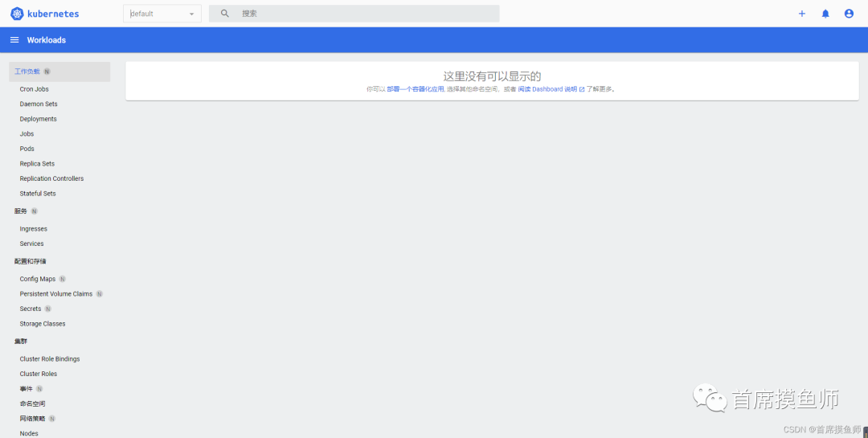Open the user account icon
This screenshot has height=438, width=868.
pos(849,14)
